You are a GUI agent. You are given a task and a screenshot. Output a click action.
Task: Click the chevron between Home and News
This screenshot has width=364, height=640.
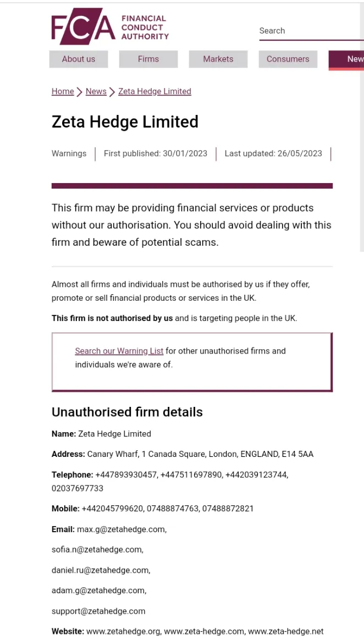point(80,92)
